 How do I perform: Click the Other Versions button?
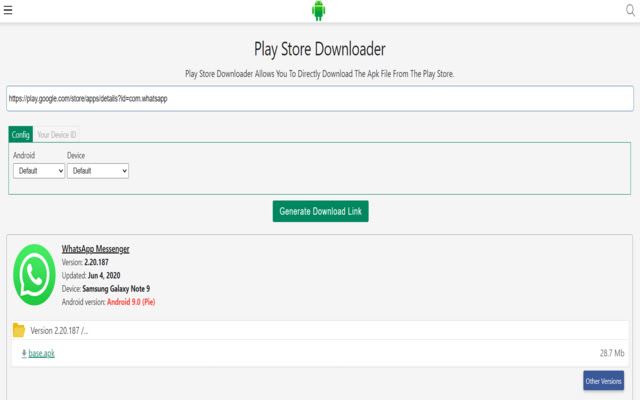(603, 381)
